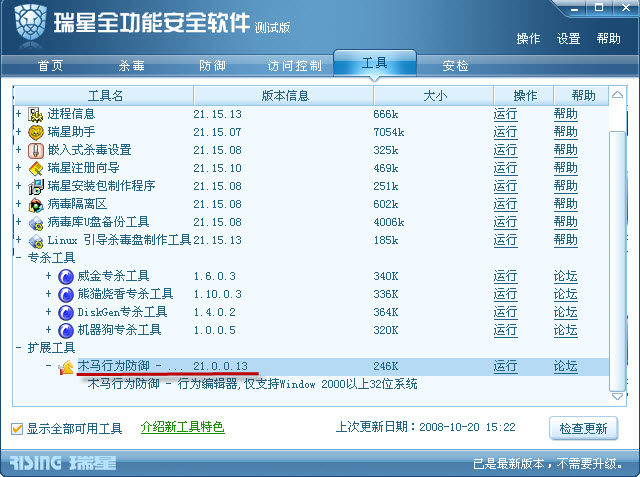Switch to the 杀毒 tab
Viewport: 640px width, 477px height.
click(x=131, y=66)
